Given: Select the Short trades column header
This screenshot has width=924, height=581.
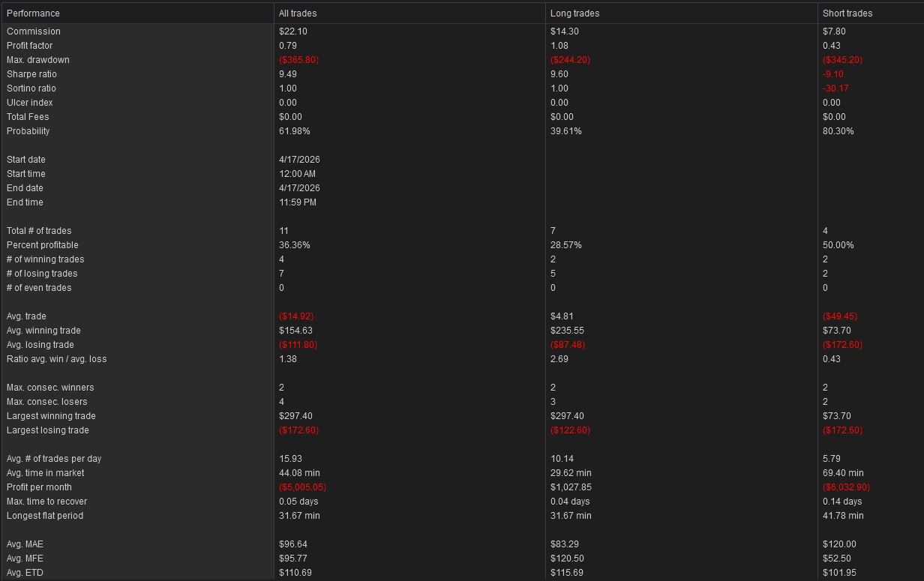Looking at the screenshot, I should click(x=847, y=13).
